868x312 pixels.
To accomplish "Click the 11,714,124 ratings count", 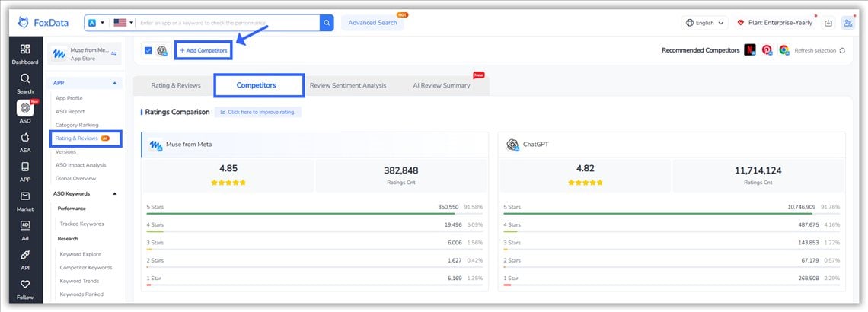I will pos(758,170).
